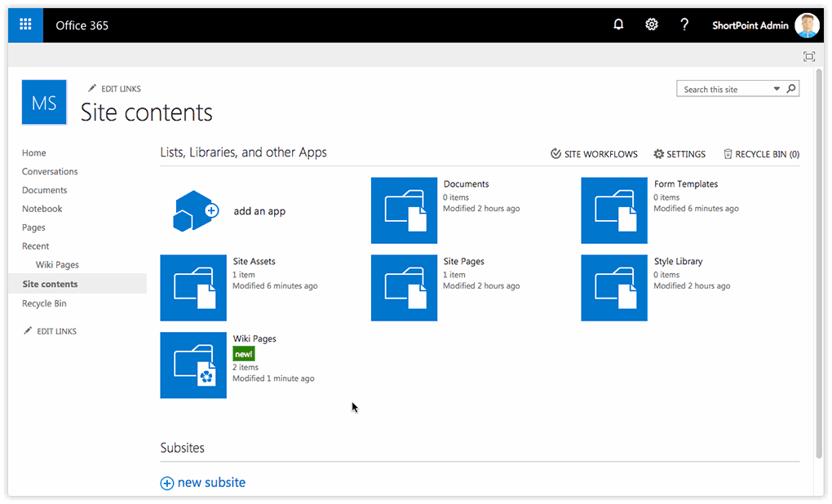The width and height of the screenshot is (832, 504).
Task: Open Notebook in left navigation
Action: [x=42, y=209]
